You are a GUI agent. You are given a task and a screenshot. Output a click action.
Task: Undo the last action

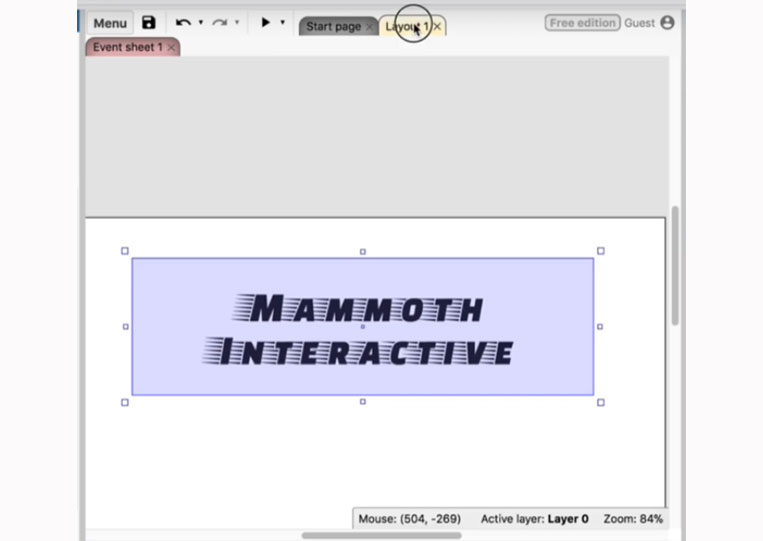click(x=183, y=22)
